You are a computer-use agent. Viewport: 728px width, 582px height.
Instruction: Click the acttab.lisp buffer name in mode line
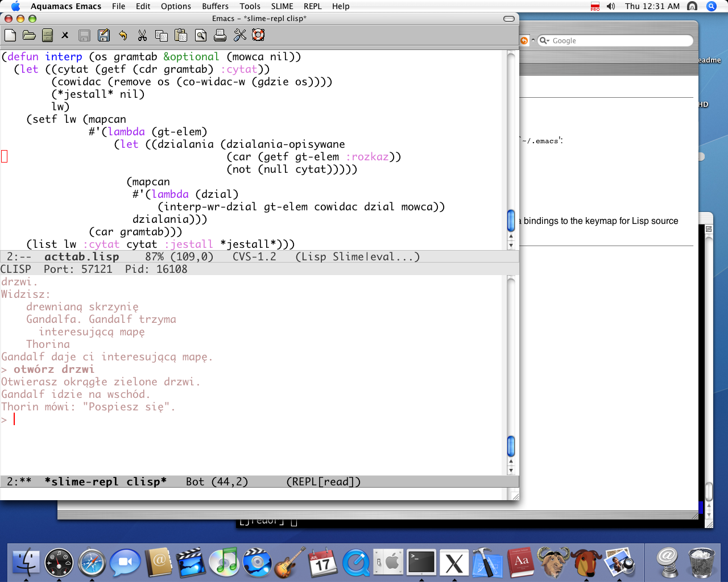[82, 257]
